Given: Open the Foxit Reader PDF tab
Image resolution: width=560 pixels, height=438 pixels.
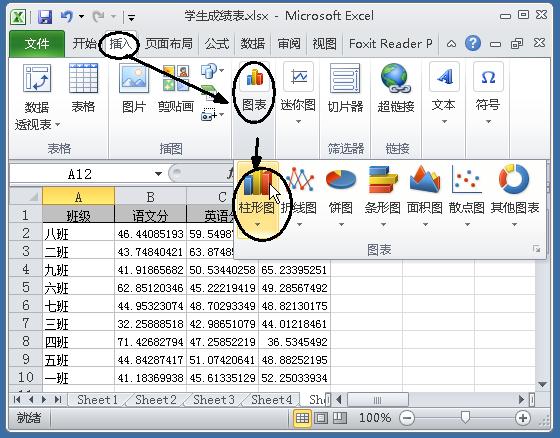Looking at the screenshot, I should pyautogui.click(x=390, y=44).
